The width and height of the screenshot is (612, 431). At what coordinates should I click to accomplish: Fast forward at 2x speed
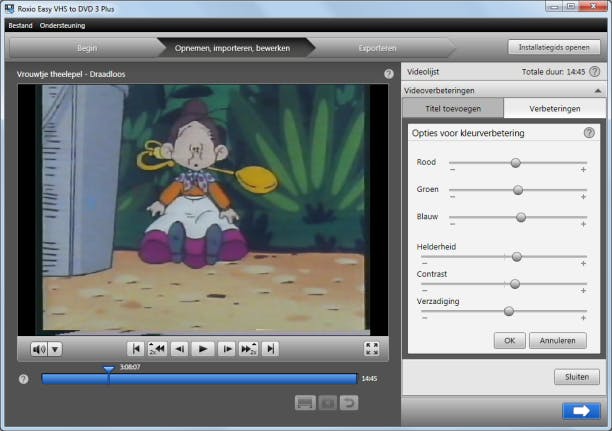click(248, 349)
